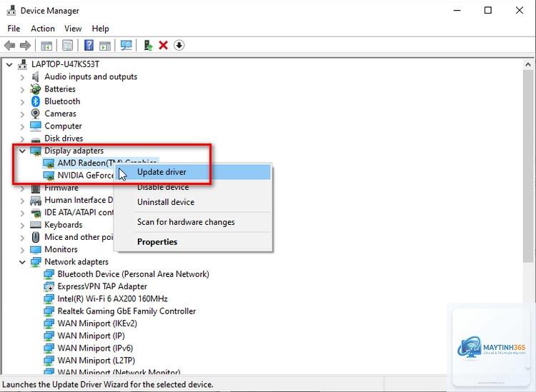Screen dimensions: 536x392
Task: Click the Properties sheet toolbar icon
Action: (68, 46)
